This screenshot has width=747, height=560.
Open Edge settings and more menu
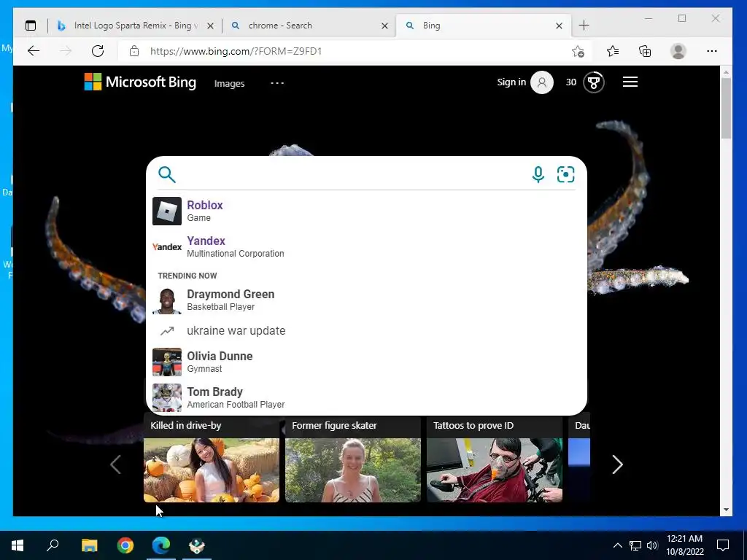(x=712, y=51)
